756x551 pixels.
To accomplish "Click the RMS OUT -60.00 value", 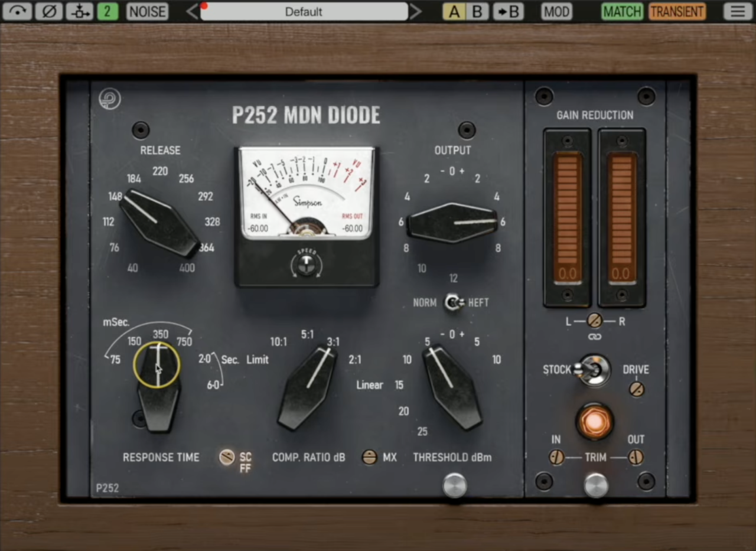I will (x=353, y=229).
